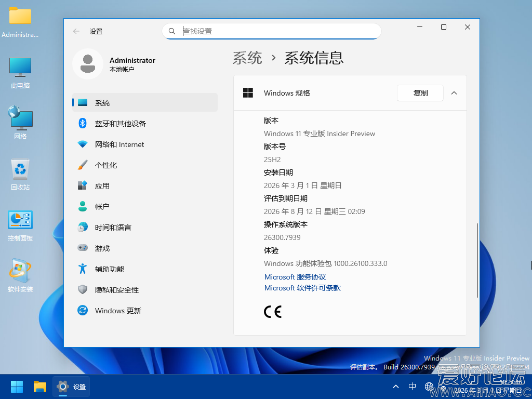Screen dimensions: 532x399
Task: Open File Explorer from the taskbar
Action: tap(39, 387)
